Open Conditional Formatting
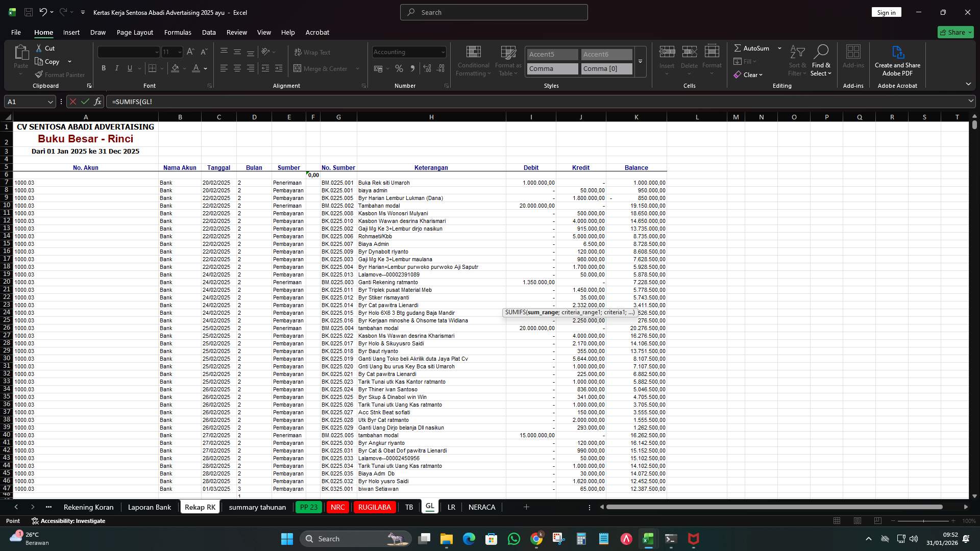The height and width of the screenshot is (551, 980). point(473,60)
